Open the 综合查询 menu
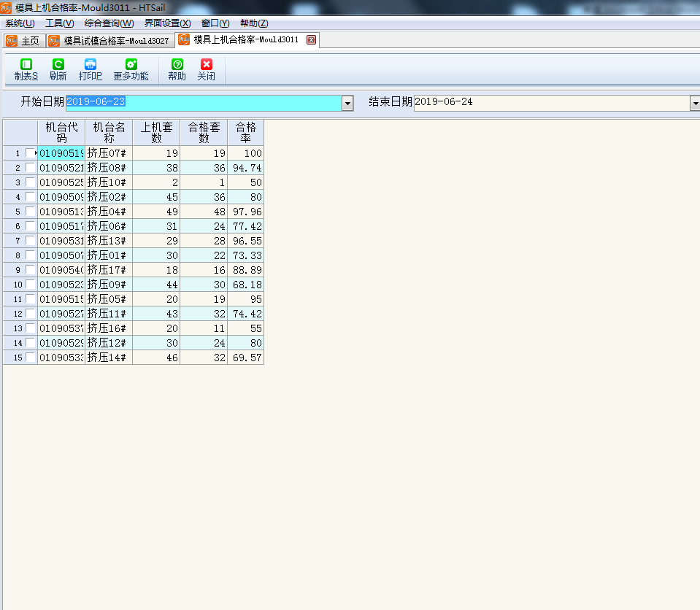This screenshot has width=700, height=610. click(x=109, y=23)
